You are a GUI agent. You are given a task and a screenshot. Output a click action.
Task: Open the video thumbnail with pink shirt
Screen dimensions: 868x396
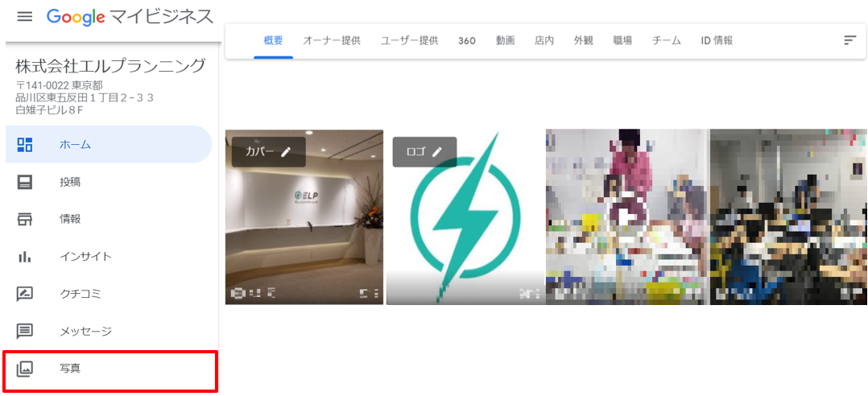627,217
